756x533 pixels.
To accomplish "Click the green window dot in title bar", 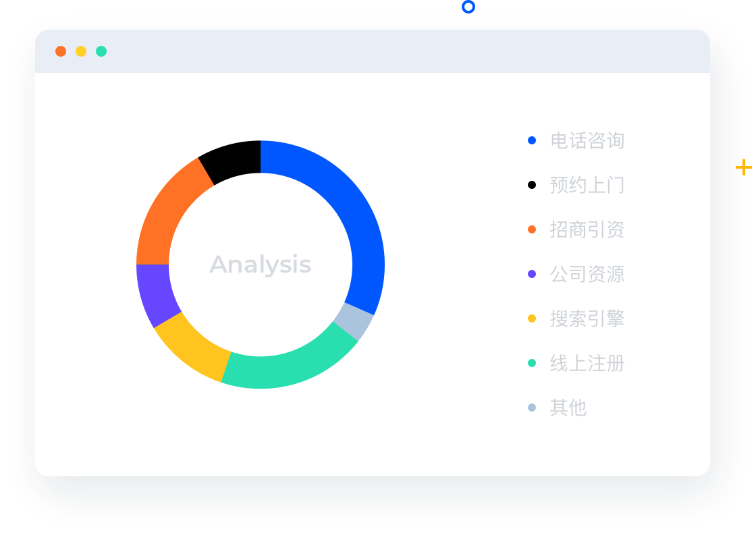I will click(101, 51).
